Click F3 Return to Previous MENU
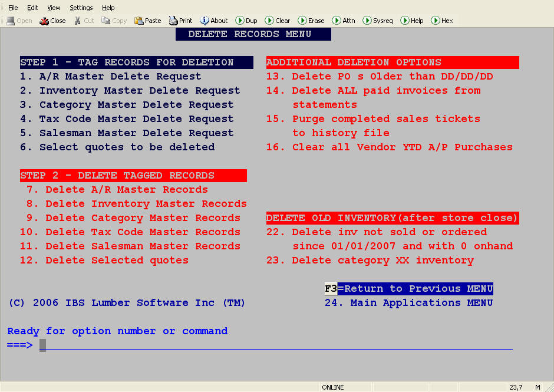The height and width of the screenshot is (392, 554). click(x=409, y=288)
